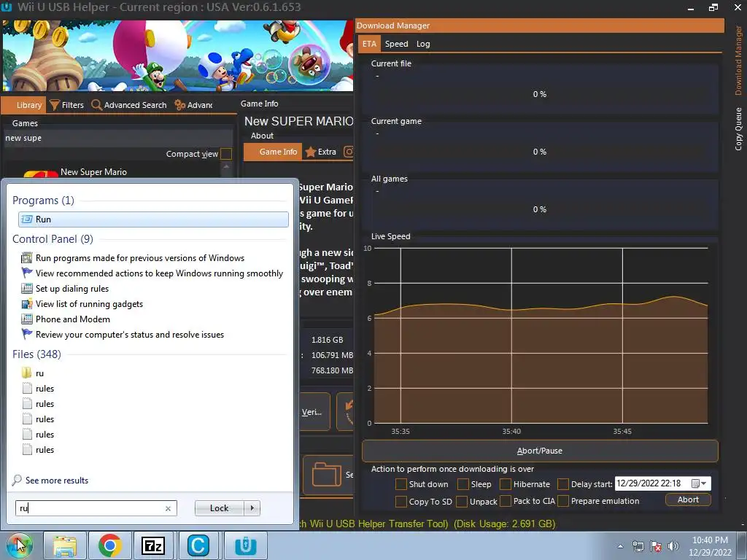
Task: Switch to the Log tab
Action: click(x=423, y=44)
